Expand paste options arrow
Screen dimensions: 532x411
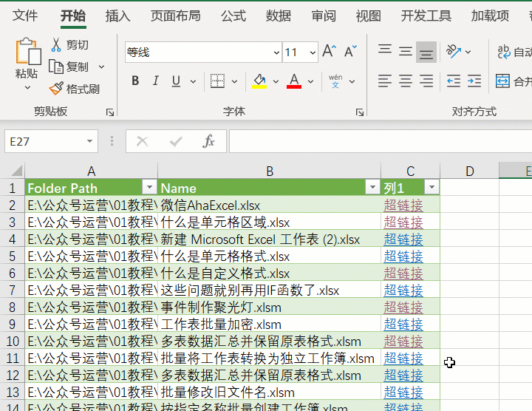click(27, 87)
